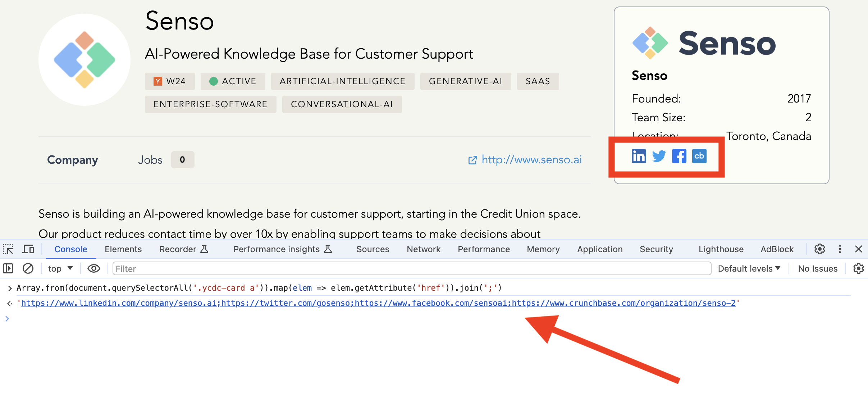Open Senso's LinkedIn icon link
The height and width of the screenshot is (395, 868).
(639, 156)
